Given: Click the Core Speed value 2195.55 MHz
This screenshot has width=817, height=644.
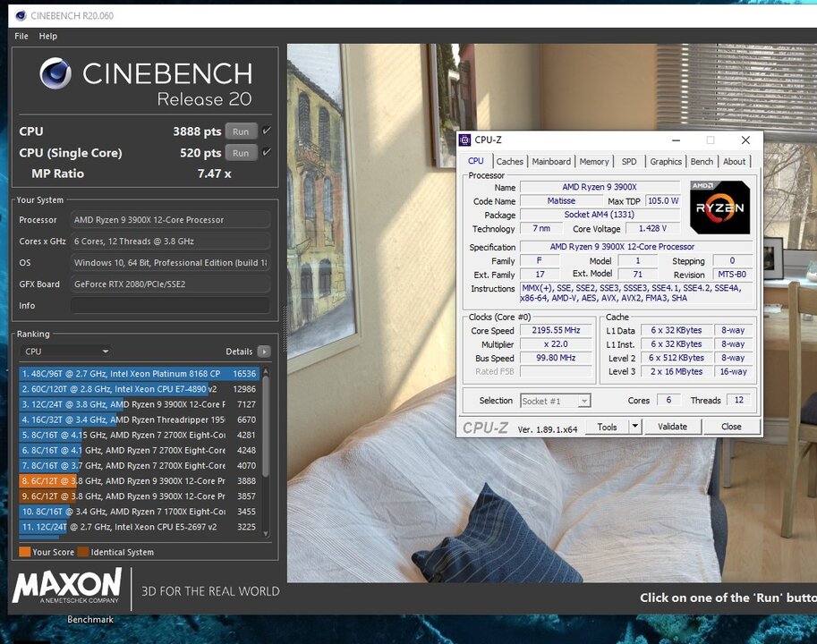Looking at the screenshot, I should click(556, 330).
